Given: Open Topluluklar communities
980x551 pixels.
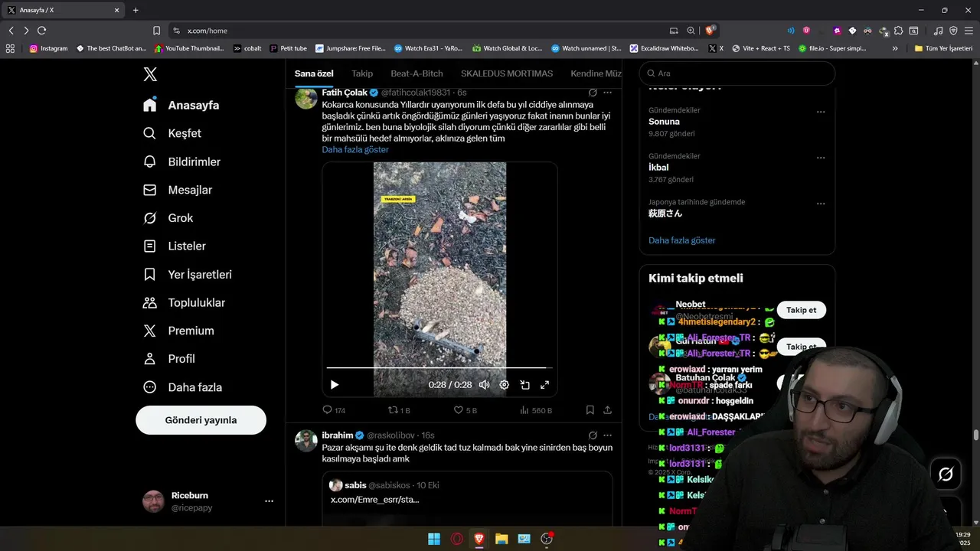Looking at the screenshot, I should tap(185, 303).
